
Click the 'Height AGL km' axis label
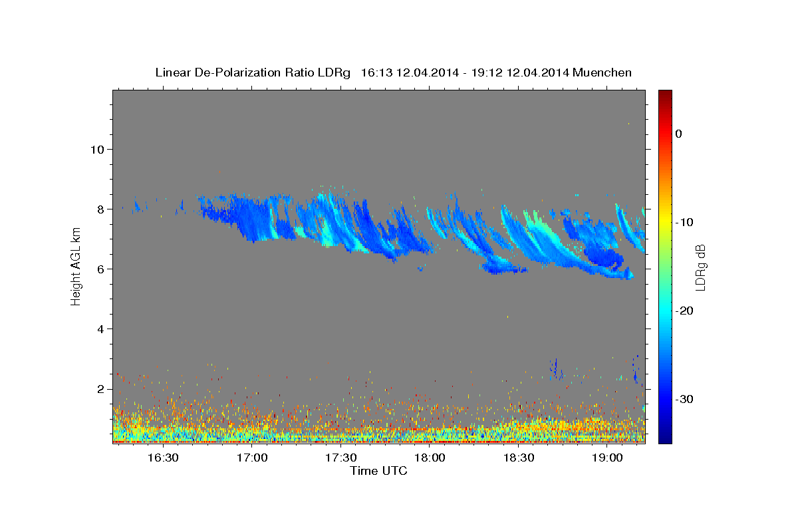tap(76, 267)
